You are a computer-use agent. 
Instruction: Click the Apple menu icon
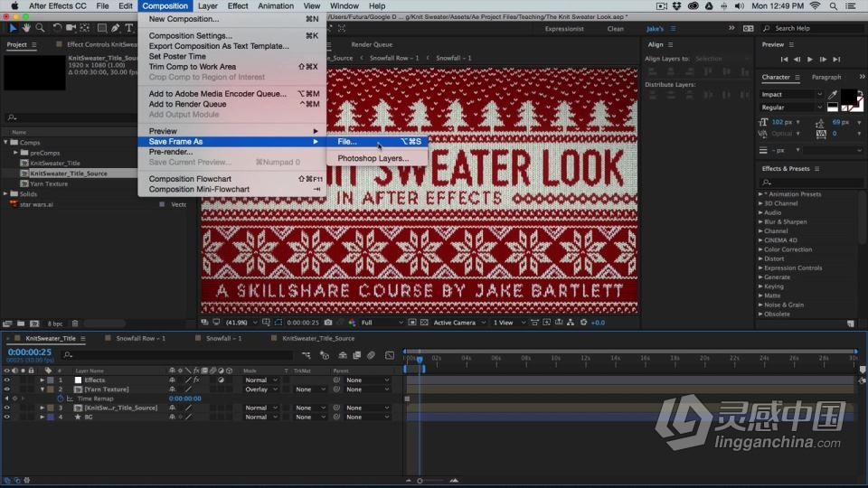click(x=14, y=6)
